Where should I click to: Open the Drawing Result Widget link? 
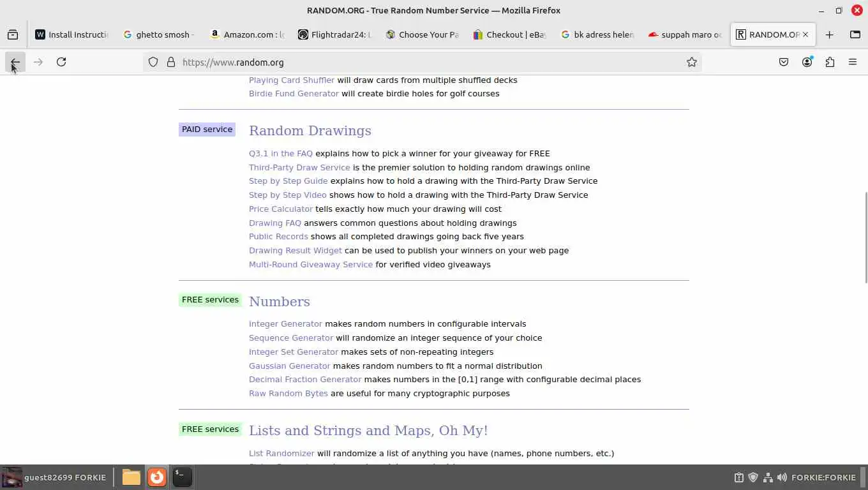click(x=296, y=250)
